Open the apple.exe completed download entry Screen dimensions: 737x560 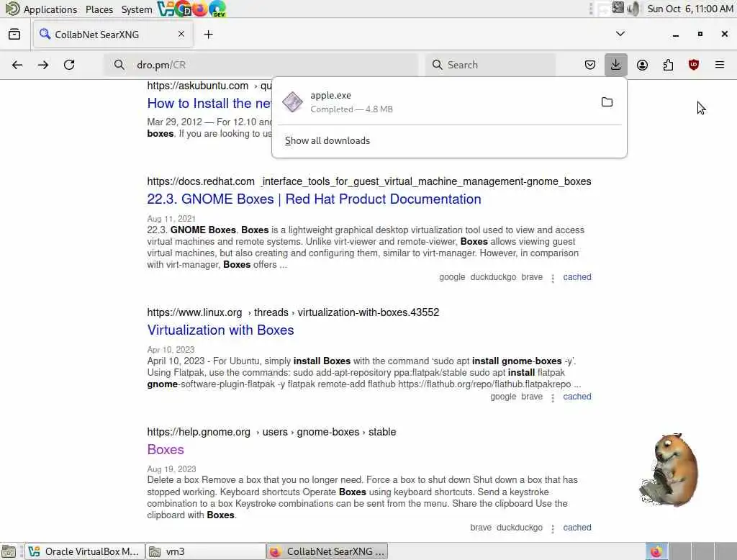point(435,102)
